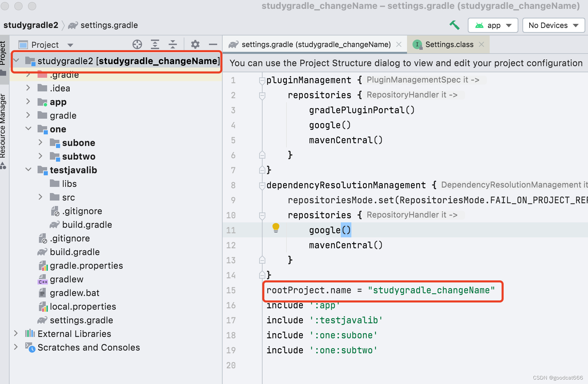Select settings.gradle in the project tree
The width and height of the screenshot is (588, 384).
[x=75, y=320]
